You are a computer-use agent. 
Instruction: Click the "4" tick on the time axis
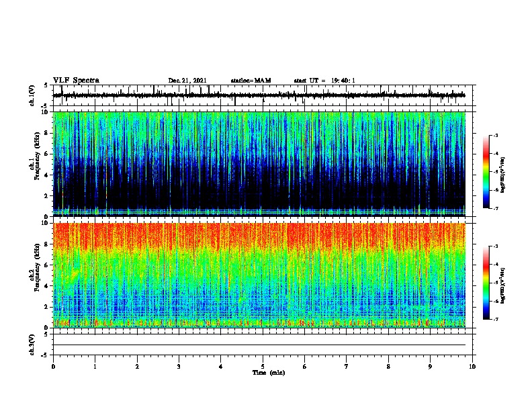220,367
